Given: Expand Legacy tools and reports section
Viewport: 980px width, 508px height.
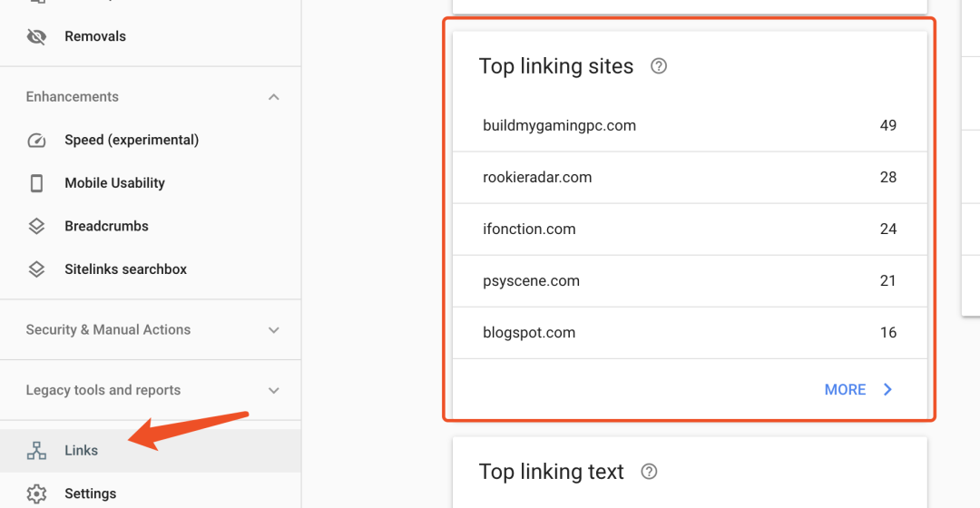Looking at the screenshot, I should (x=274, y=390).
